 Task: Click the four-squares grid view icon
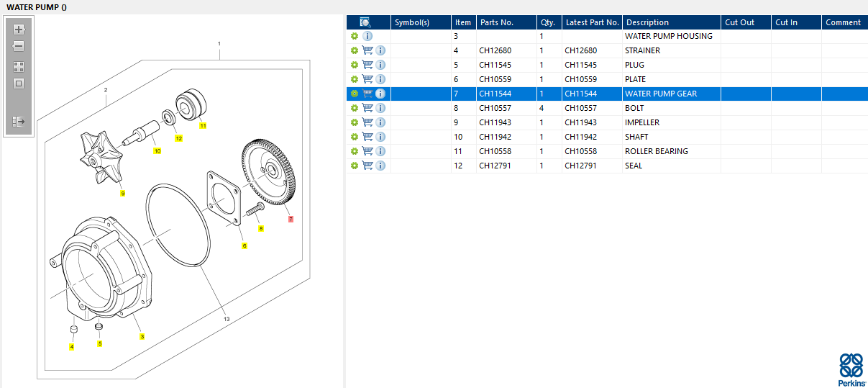pos(19,66)
